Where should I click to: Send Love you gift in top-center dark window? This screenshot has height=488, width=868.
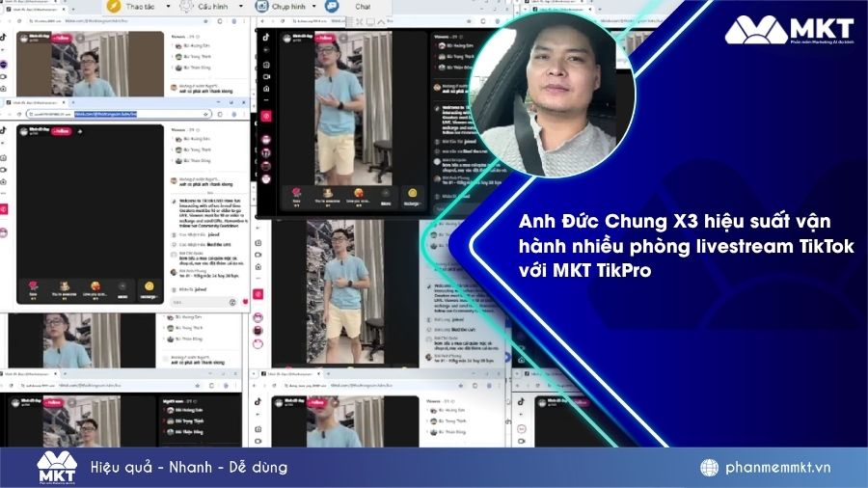[x=359, y=197]
